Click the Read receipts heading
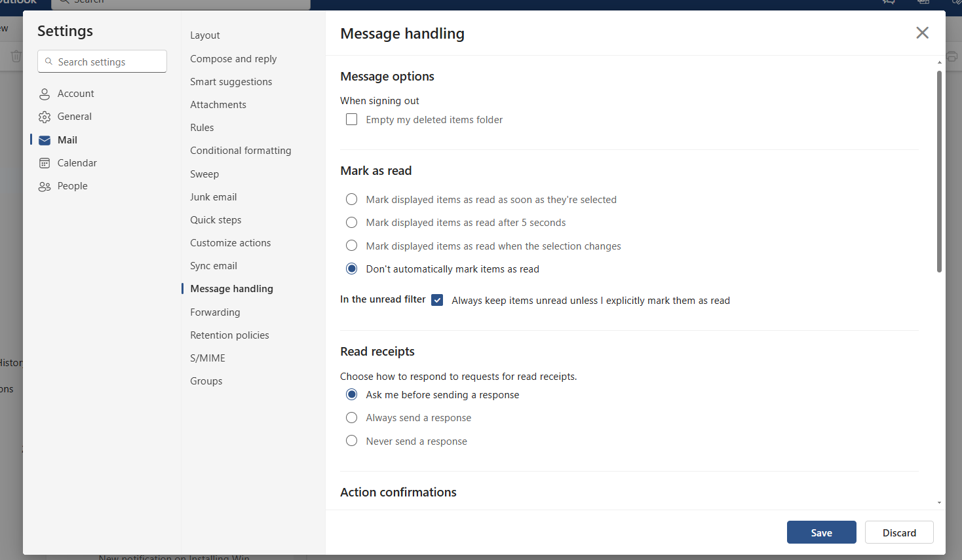Image resolution: width=962 pixels, height=560 pixels. click(377, 352)
